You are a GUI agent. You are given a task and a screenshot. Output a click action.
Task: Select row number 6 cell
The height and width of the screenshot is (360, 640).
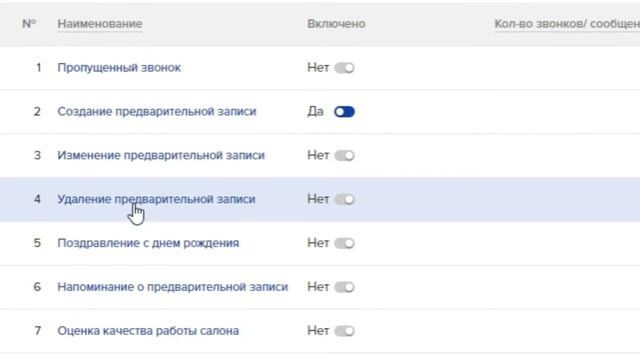pos(37,287)
